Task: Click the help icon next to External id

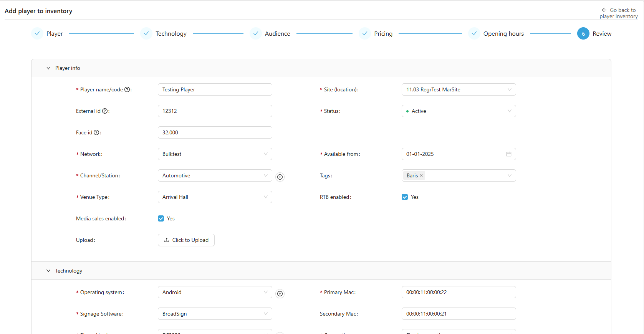Action: pos(105,111)
